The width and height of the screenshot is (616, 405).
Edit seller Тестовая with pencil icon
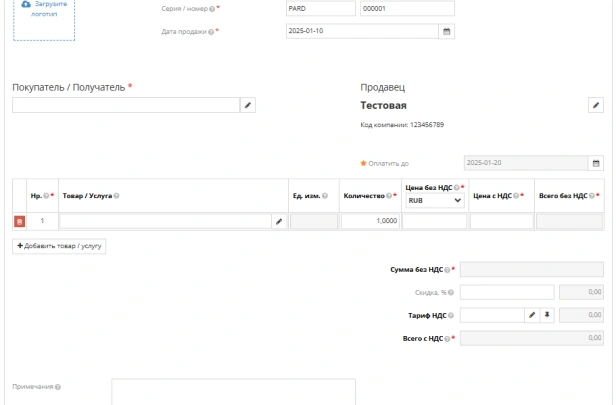(x=596, y=105)
